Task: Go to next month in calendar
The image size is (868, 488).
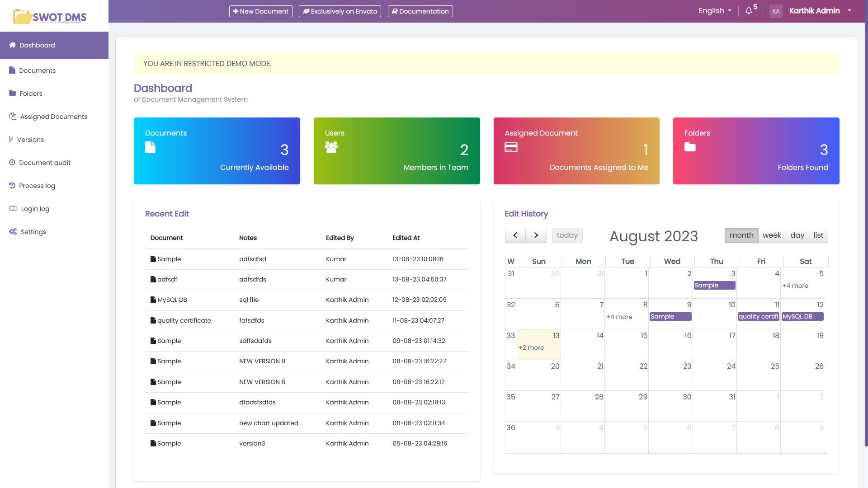Action: tap(536, 235)
